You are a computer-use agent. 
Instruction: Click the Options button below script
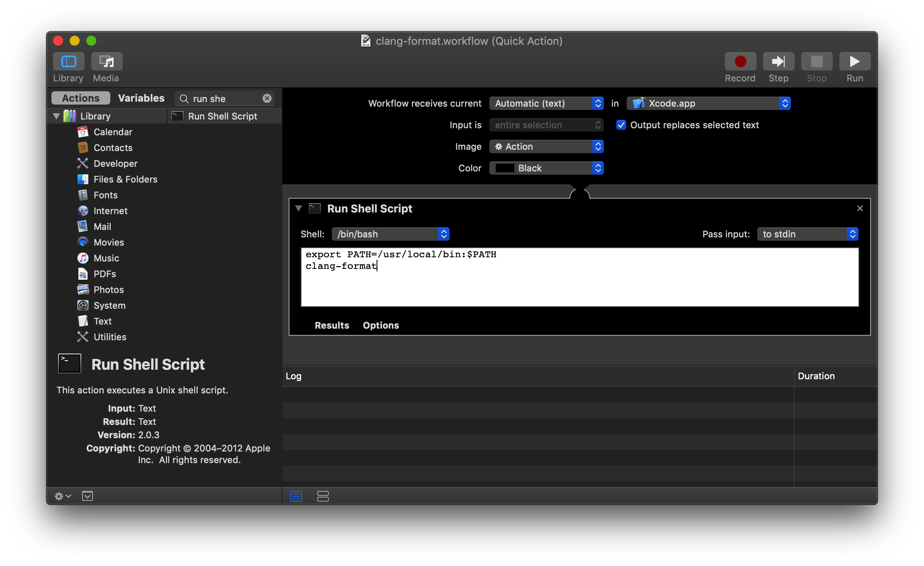point(381,324)
